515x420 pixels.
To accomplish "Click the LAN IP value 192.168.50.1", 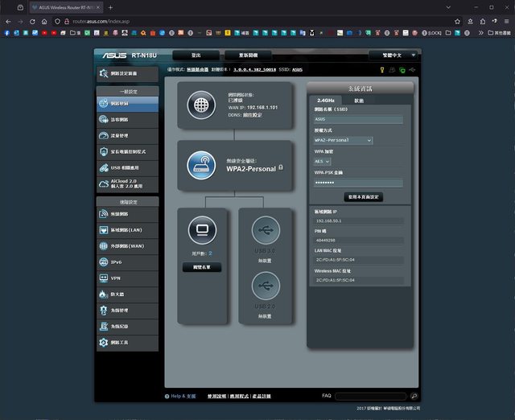I will [359, 221].
